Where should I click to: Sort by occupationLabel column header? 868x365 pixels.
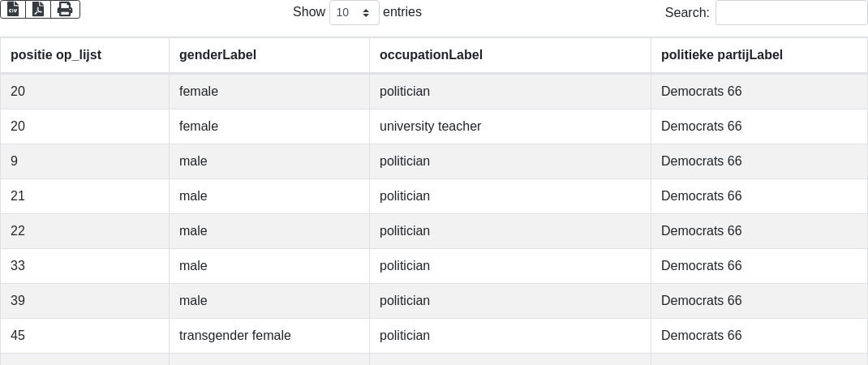tap(431, 55)
